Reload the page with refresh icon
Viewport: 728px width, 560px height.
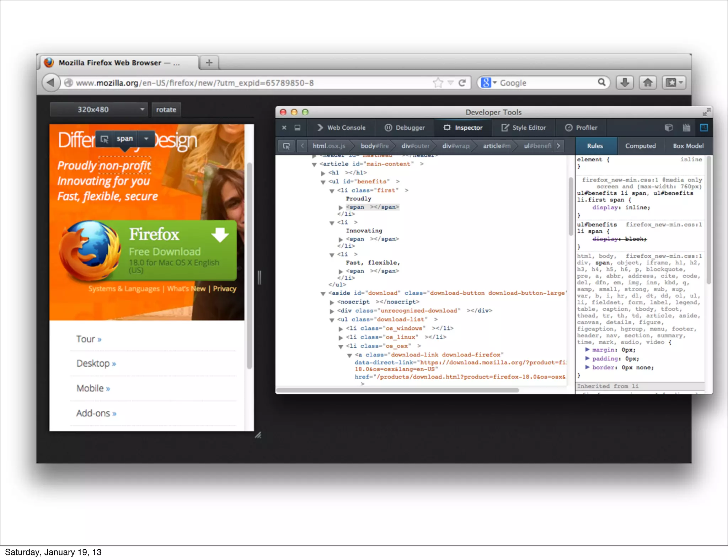tap(462, 83)
